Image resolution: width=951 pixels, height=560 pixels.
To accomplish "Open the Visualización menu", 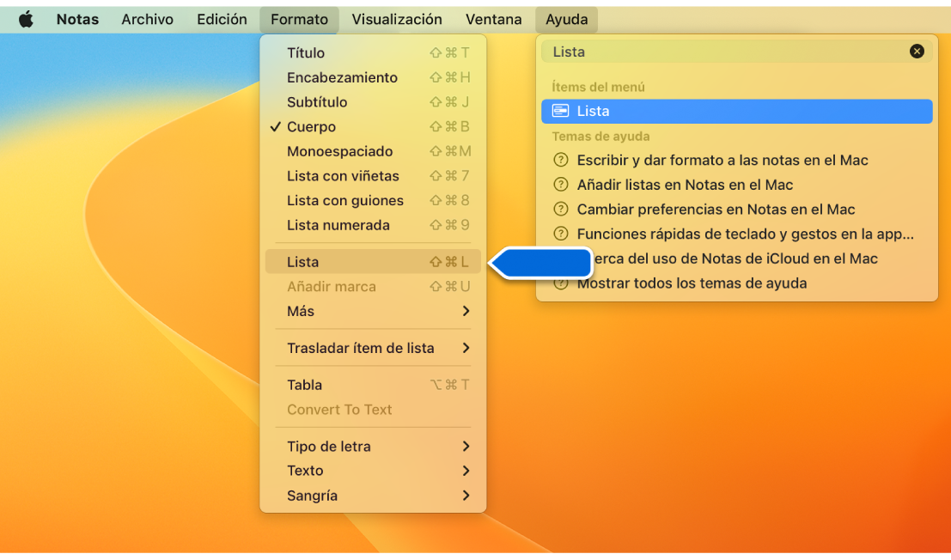I will [x=397, y=19].
